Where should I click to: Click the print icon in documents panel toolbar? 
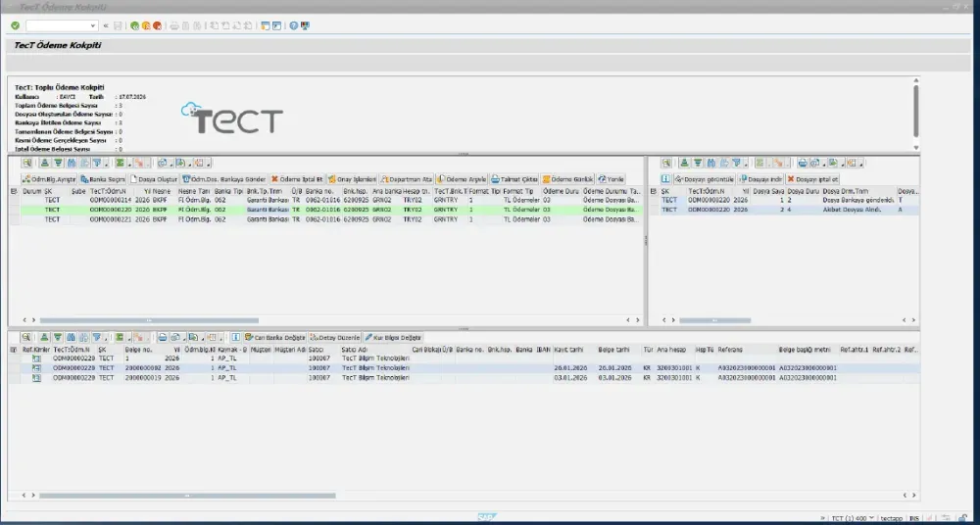[x=162, y=336]
